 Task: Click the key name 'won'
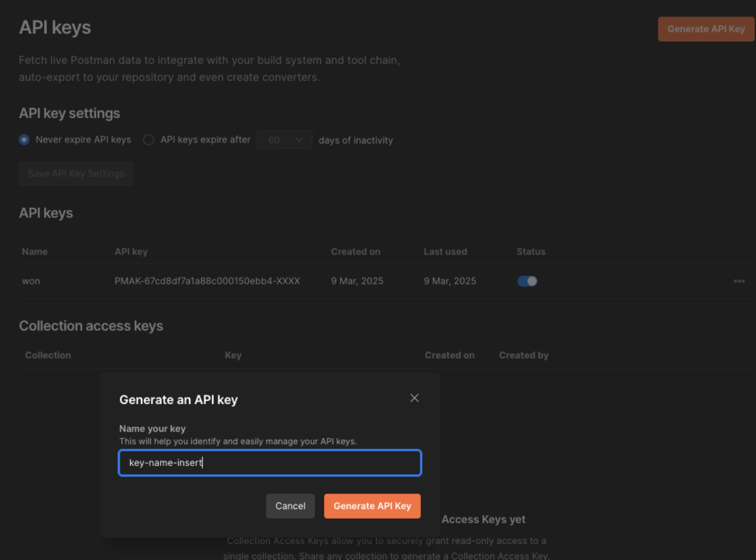pos(31,281)
